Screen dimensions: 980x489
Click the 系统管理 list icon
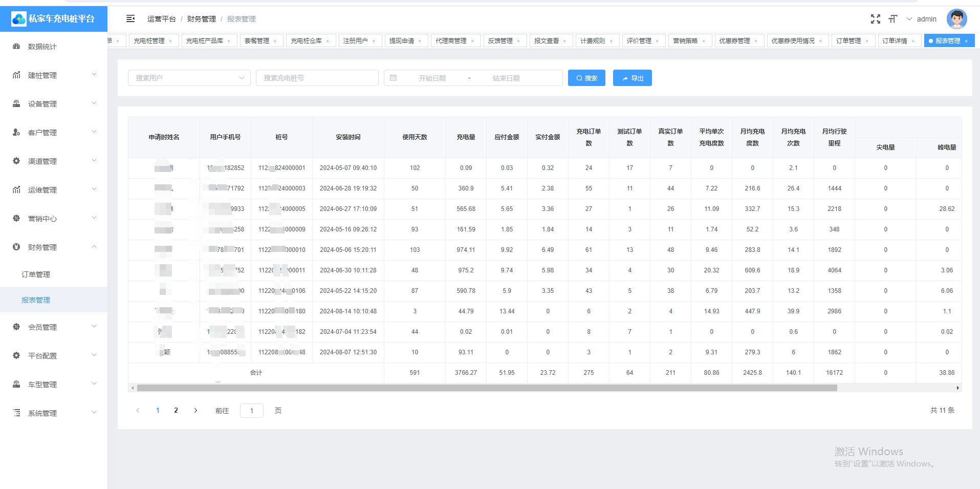[16, 413]
